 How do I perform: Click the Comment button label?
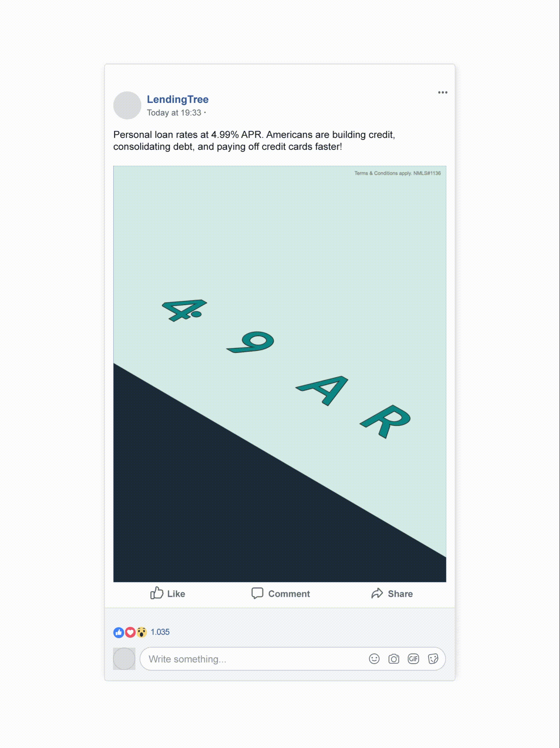click(289, 594)
